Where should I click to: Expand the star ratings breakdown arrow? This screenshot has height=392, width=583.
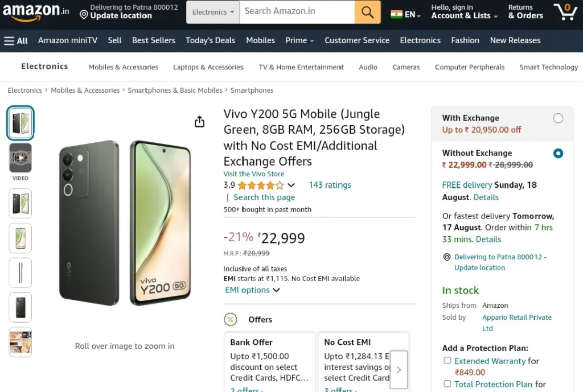click(291, 185)
